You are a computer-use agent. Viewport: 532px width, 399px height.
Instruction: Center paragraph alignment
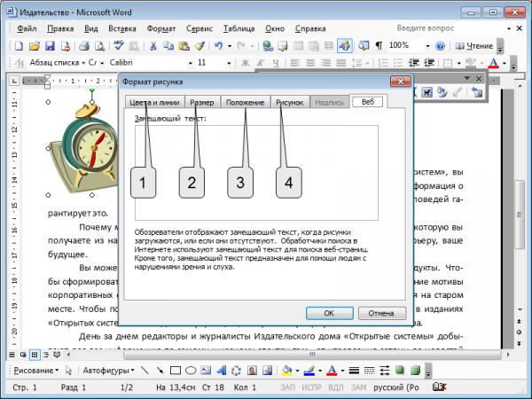tap(310, 63)
